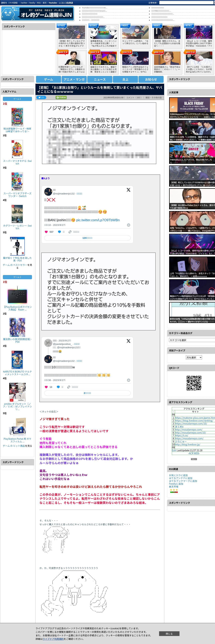
Task: Click the ニコニコ生放送 top bar link
Action: click(66, 3)
